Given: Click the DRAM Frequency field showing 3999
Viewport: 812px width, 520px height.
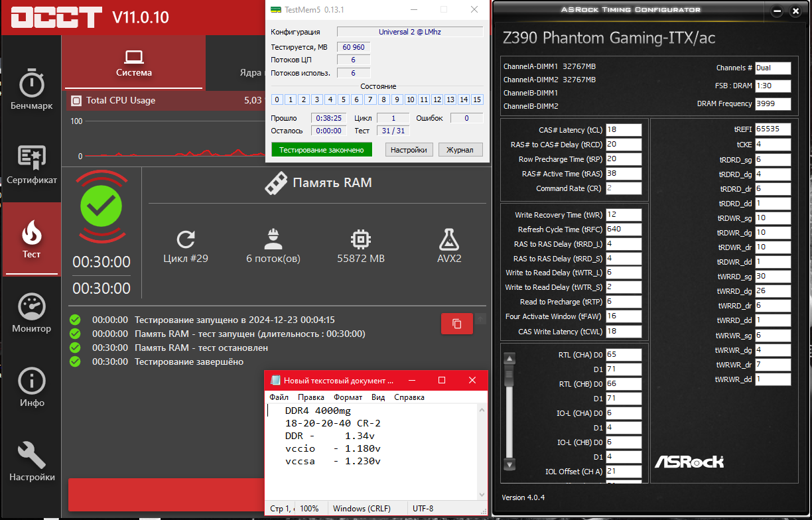Looking at the screenshot, I should coord(773,103).
